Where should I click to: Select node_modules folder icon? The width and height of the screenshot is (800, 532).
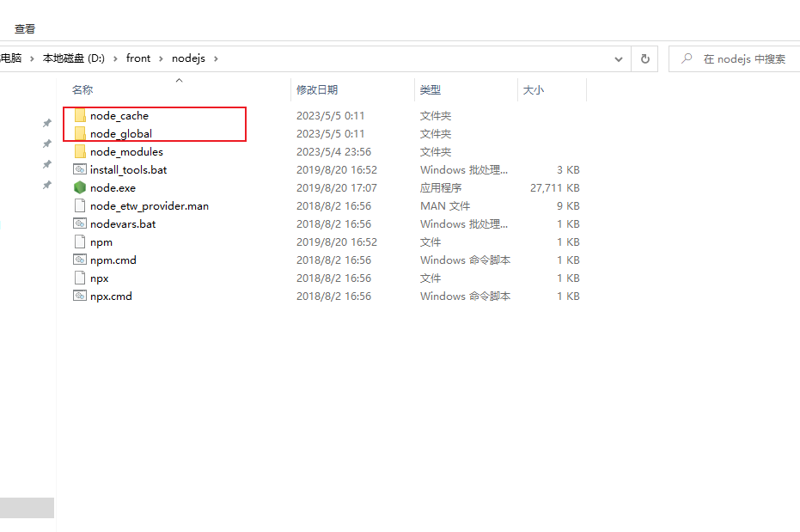coord(80,151)
